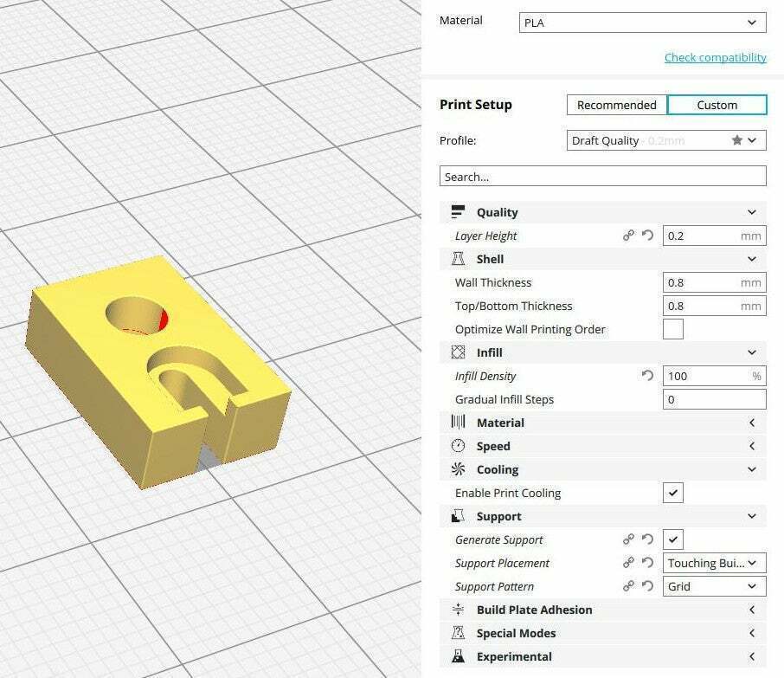Reset Support Pattern with the revert arrow
Screen dimensions: 784x678
click(647, 585)
